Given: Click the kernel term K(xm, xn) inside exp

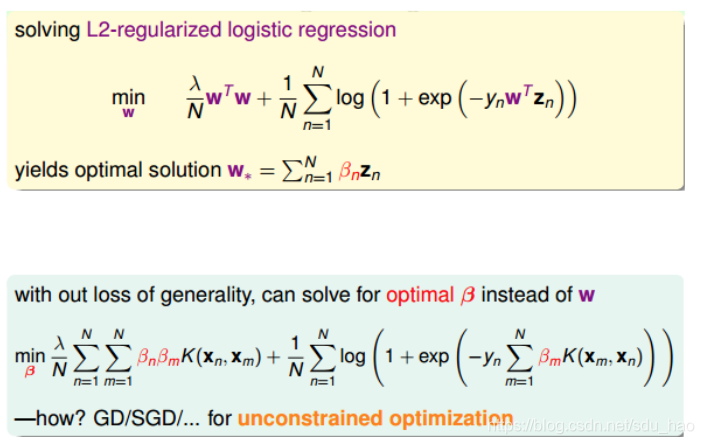Looking at the screenshot, I should coord(603,357).
